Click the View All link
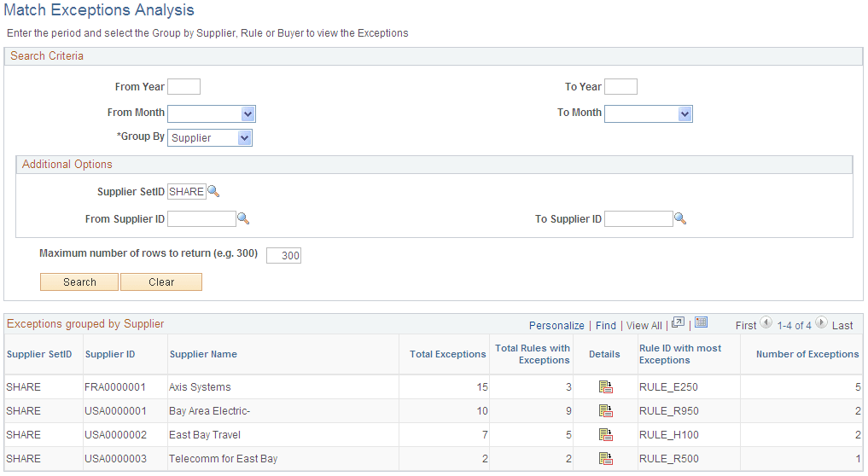Viewport: 868px width, 476px height. [644, 326]
